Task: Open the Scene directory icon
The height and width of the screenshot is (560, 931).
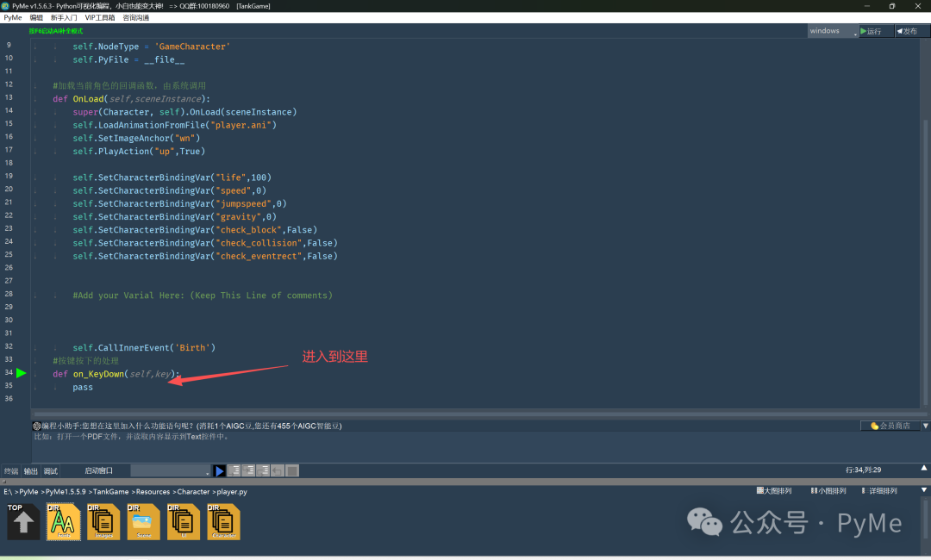Action: tap(144, 521)
